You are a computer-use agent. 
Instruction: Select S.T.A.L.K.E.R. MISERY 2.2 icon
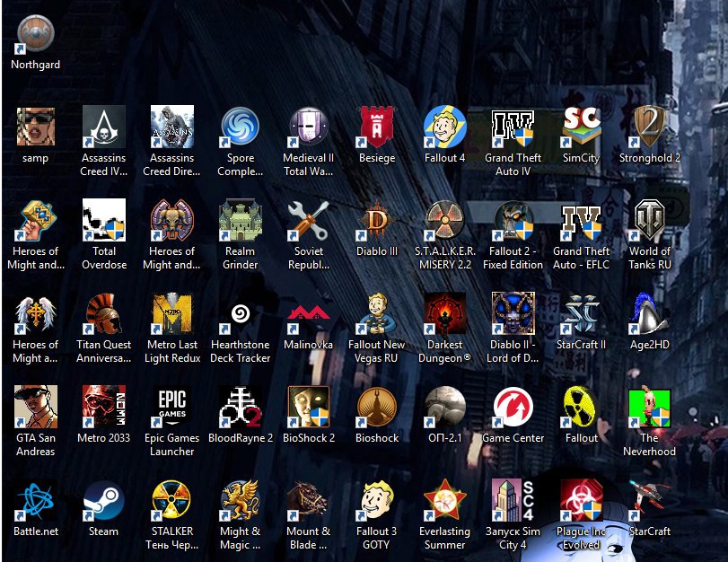[x=445, y=220]
